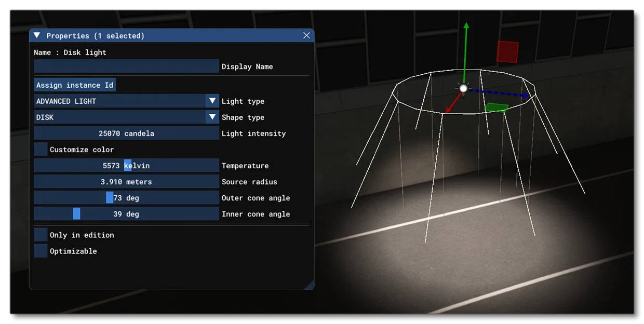Image resolution: width=644 pixels, height=324 pixels.
Task: Click the red square plane handle
Action: pos(507,52)
